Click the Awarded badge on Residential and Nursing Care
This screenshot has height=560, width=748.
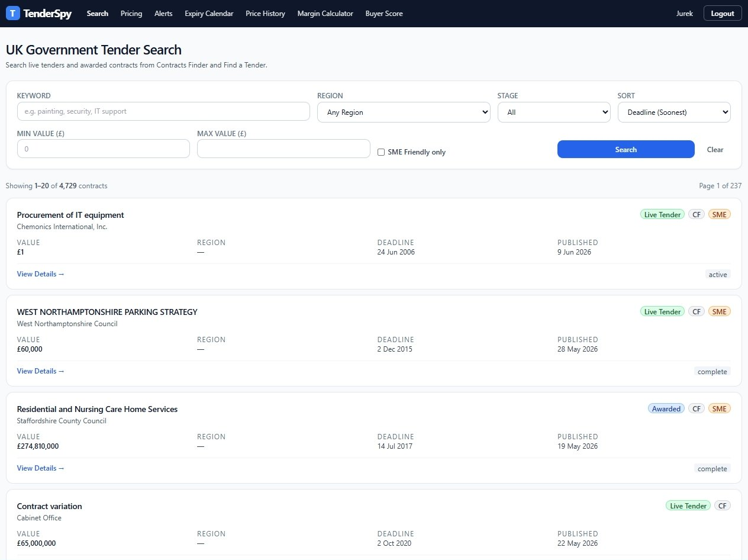coord(666,408)
